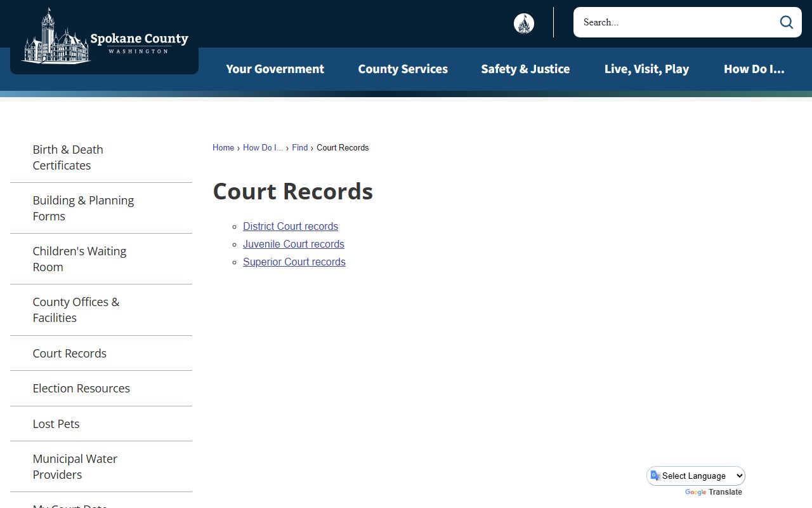
Task: Expand the Select Language dropdown
Action: (x=696, y=476)
